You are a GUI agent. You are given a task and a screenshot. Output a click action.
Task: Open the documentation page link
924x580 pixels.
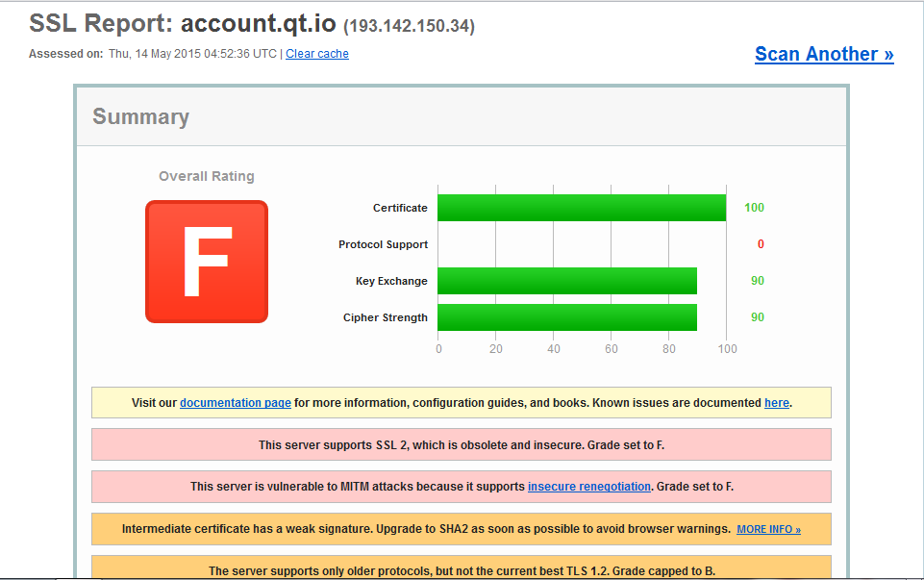tap(236, 403)
